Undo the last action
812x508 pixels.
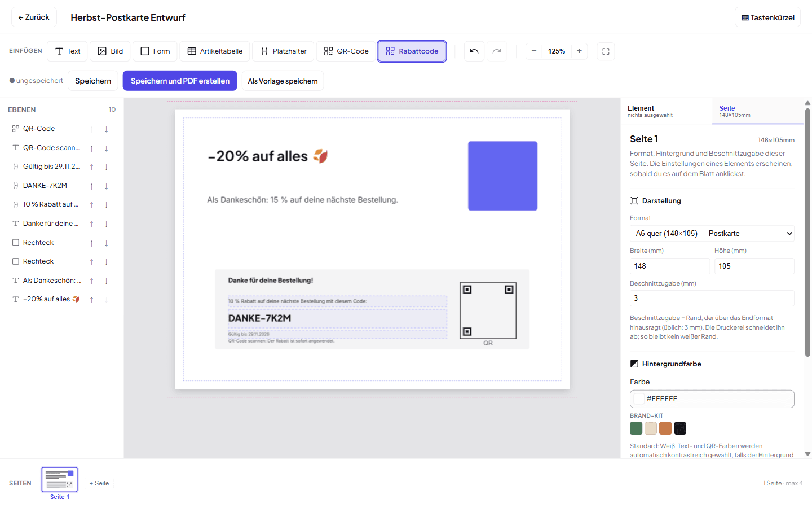(474, 51)
